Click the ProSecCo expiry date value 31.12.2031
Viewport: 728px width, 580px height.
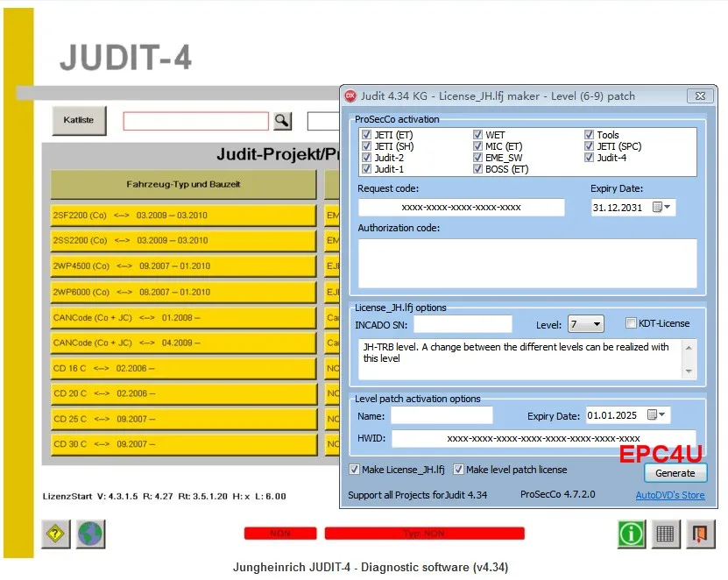[618, 208]
